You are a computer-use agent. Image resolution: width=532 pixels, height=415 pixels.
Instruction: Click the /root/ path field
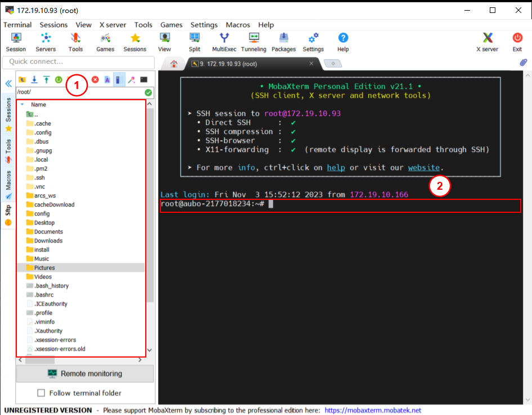[x=80, y=92]
